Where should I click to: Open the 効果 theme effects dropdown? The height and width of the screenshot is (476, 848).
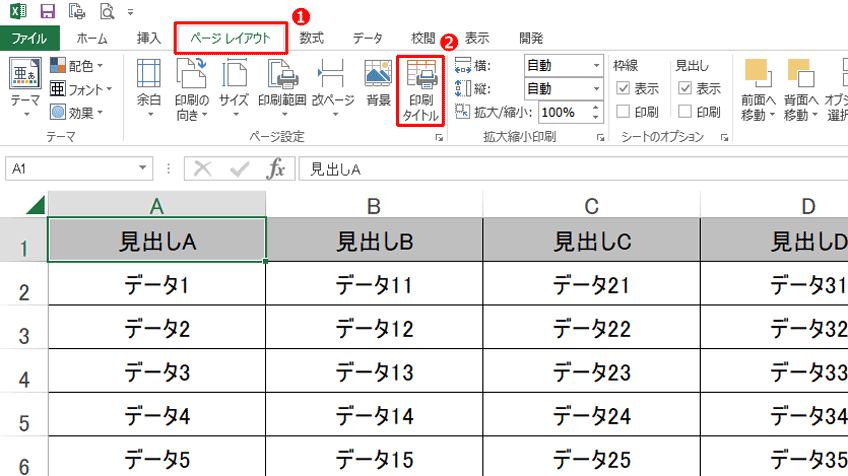click(77, 113)
